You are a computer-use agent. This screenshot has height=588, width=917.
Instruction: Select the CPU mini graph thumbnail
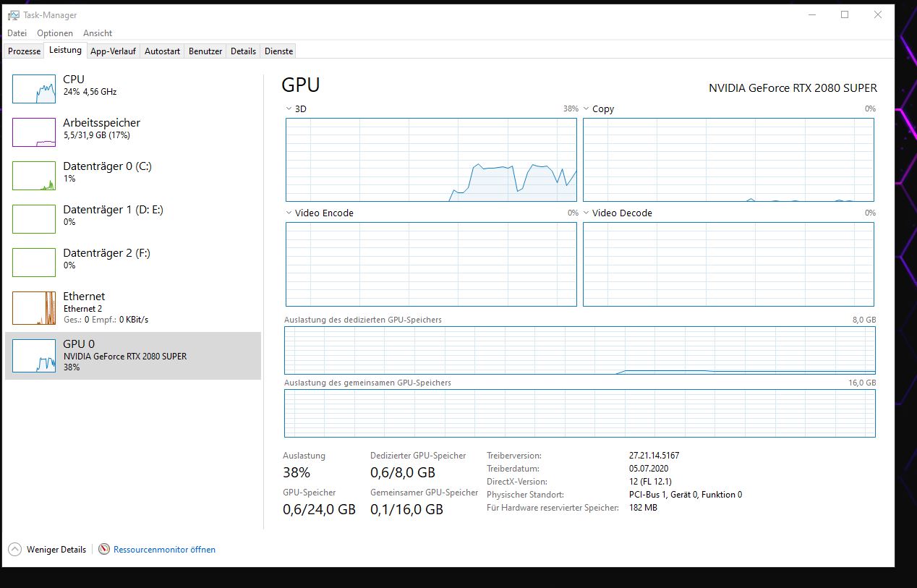click(34, 89)
